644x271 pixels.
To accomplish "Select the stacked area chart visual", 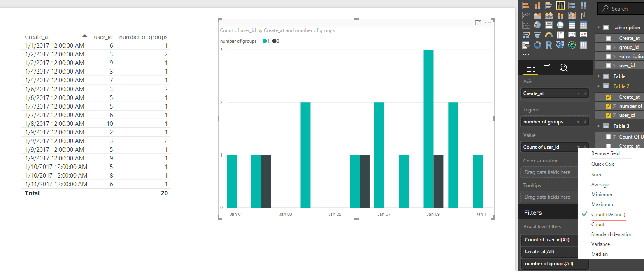I will 549,15.
